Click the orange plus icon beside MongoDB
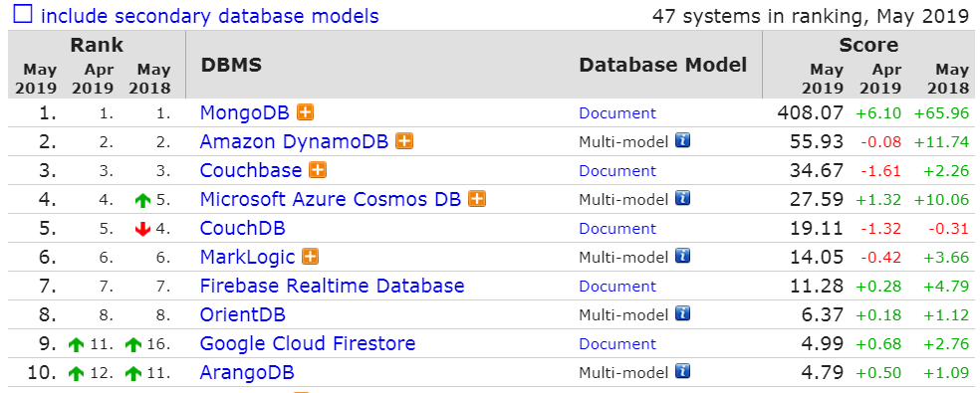This screenshot has height=393, width=980. [305, 112]
